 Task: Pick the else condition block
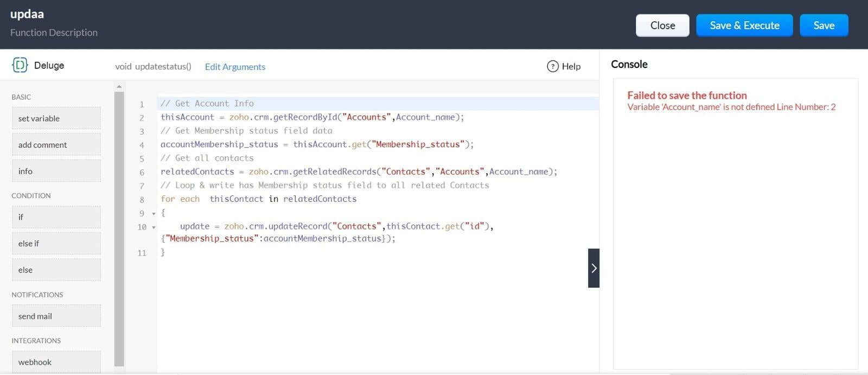56,270
